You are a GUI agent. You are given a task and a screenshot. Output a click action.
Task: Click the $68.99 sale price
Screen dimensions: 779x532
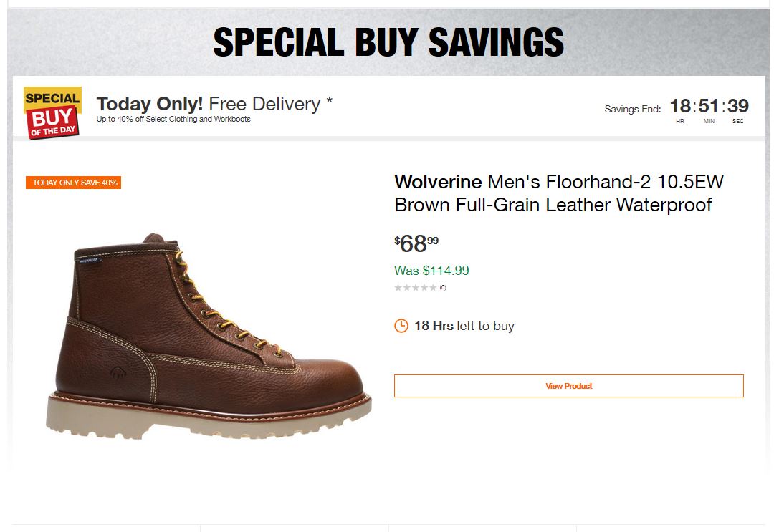pyautogui.click(x=416, y=244)
